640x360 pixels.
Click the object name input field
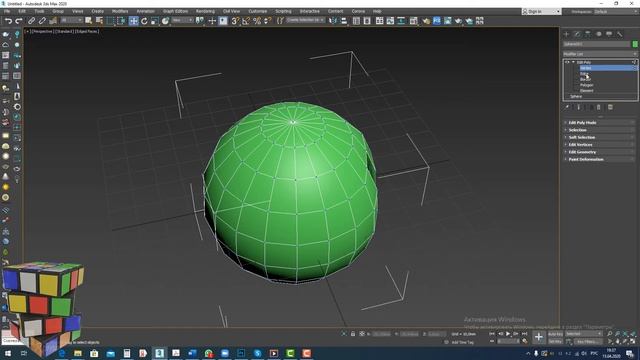click(597, 44)
